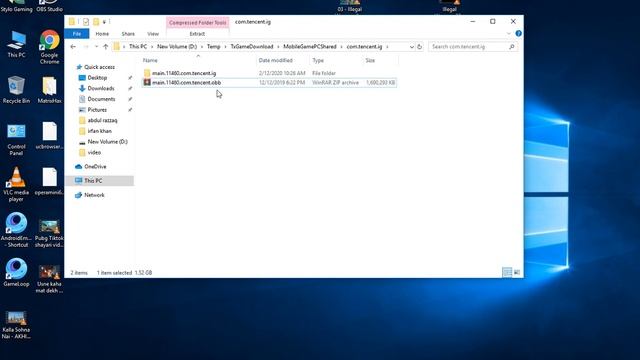
Task: Open Pictures in navigation pane
Action: [x=97, y=109]
